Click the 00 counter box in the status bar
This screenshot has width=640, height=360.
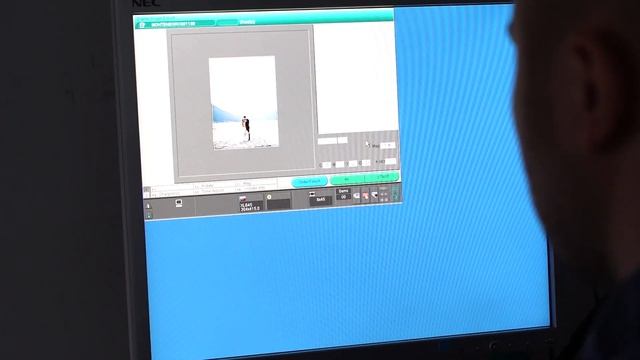(x=344, y=197)
